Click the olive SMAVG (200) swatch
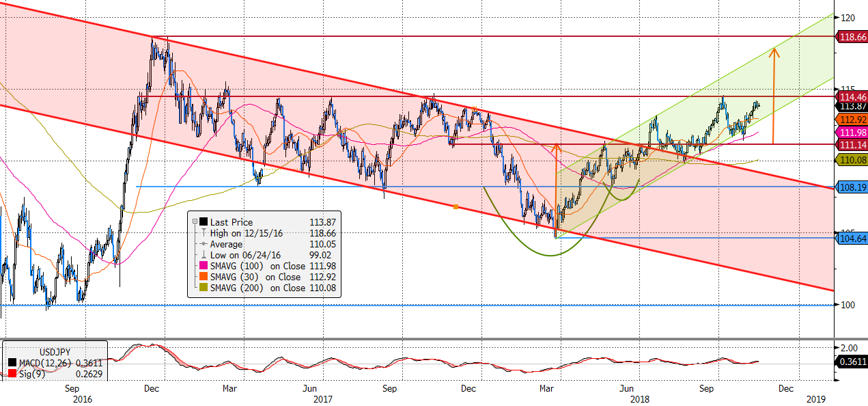 tap(204, 288)
